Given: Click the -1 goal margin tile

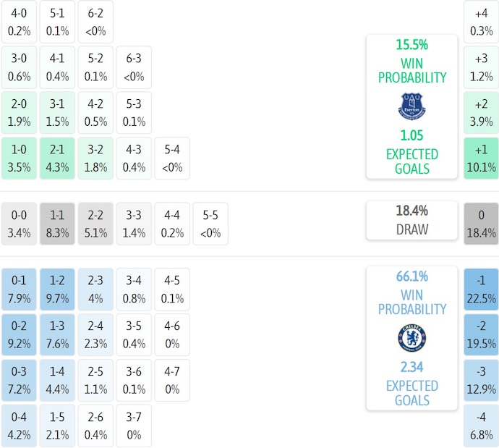Looking at the screenshot, I should point(481,289).
